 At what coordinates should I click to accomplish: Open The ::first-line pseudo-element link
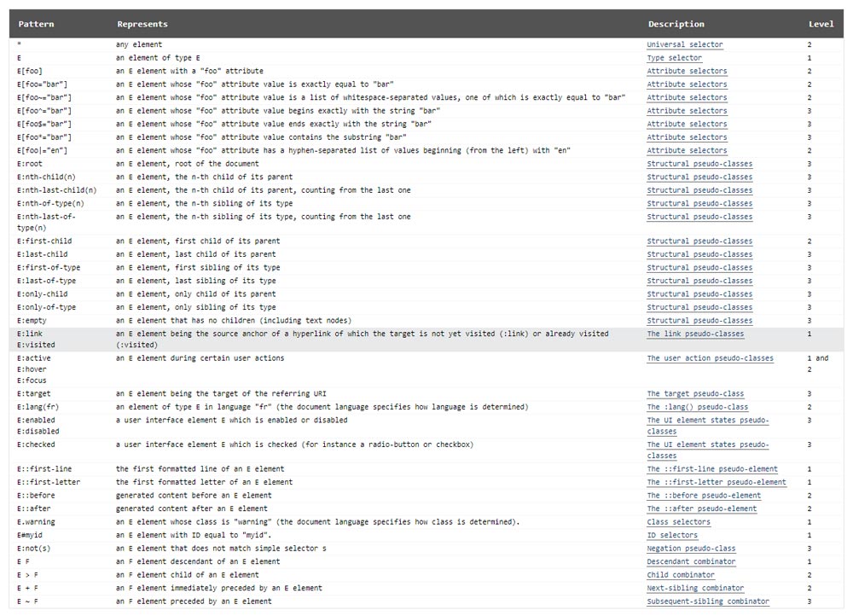point(711,468)
